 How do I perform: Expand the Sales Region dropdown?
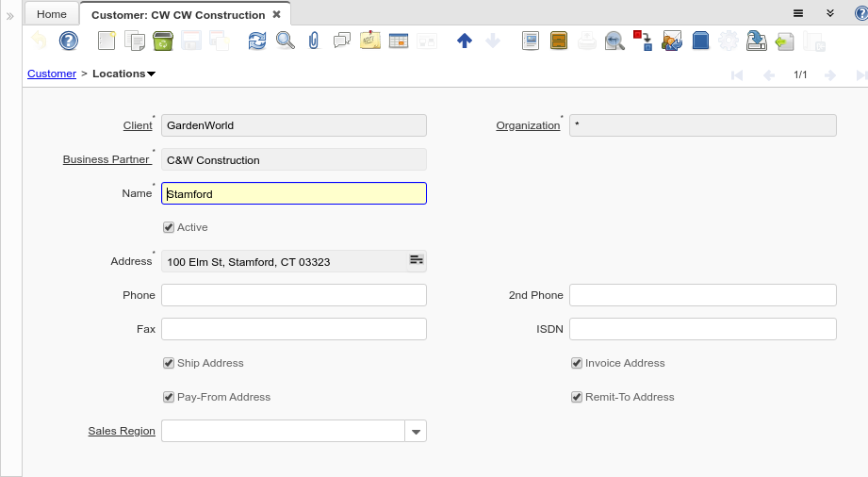coord(416,431)
